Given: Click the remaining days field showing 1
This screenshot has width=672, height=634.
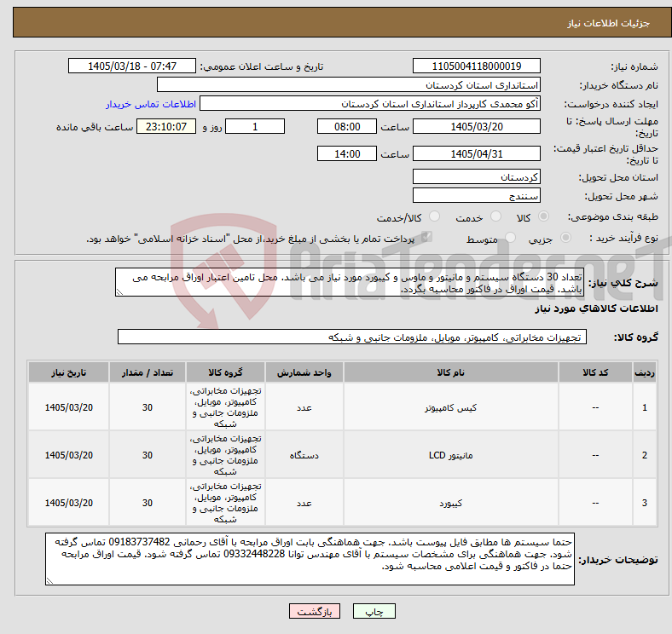Looking at the screenshot, I should click(255, 126).
